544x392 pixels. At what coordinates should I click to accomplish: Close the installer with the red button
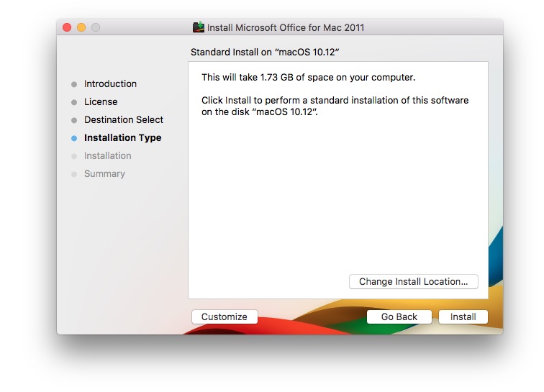(67, 27)
